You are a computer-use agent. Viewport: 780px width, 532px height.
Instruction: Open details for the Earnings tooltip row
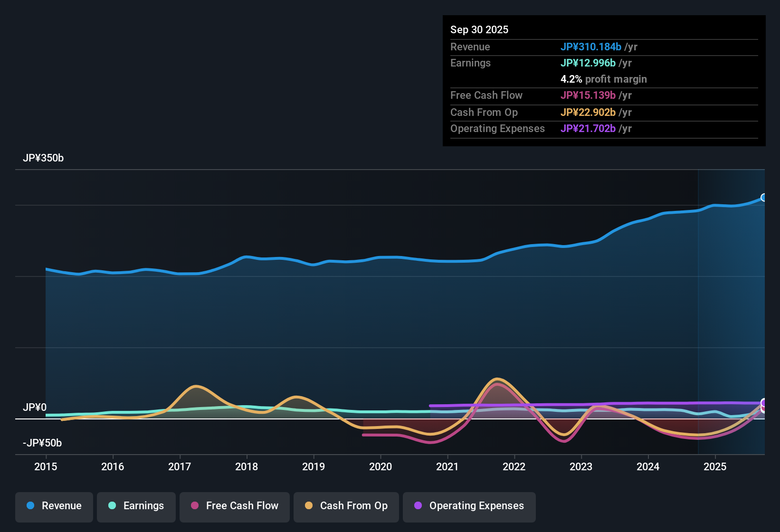470,63
